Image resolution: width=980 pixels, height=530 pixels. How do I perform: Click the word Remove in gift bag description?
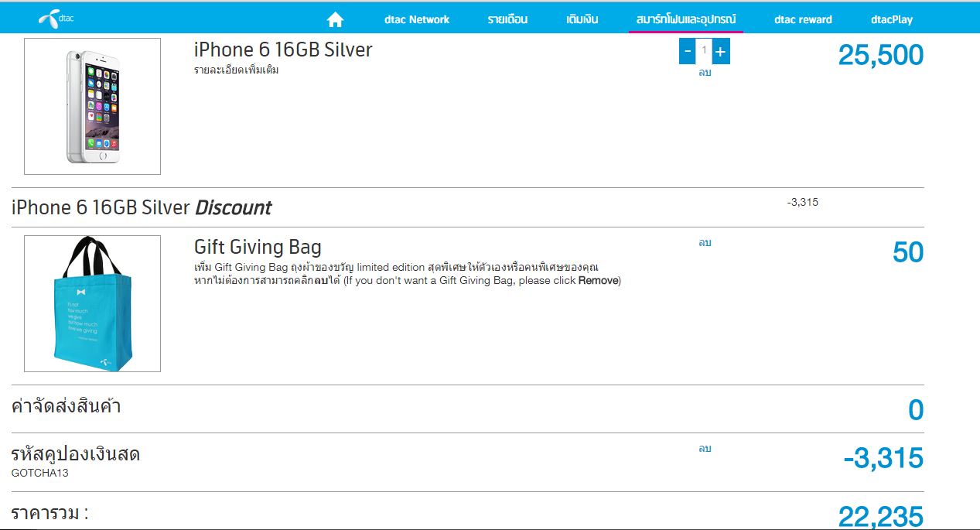598,281
